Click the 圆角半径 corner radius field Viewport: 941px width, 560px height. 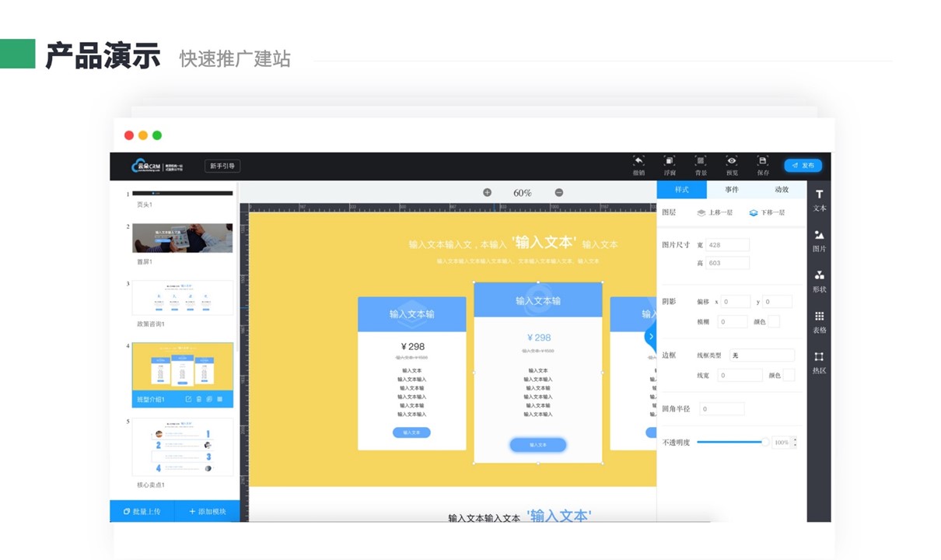(x=722, y=408)
